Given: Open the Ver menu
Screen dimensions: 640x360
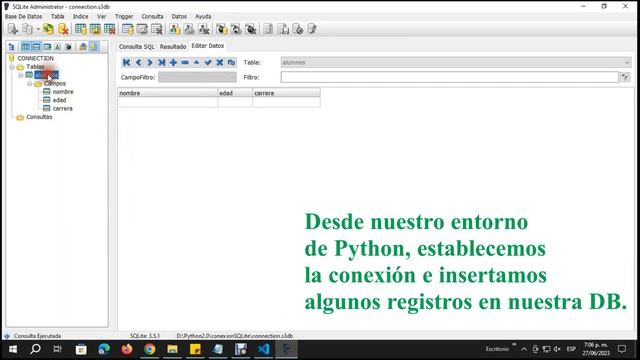Looking at the screenshot, I should (102, 16).
